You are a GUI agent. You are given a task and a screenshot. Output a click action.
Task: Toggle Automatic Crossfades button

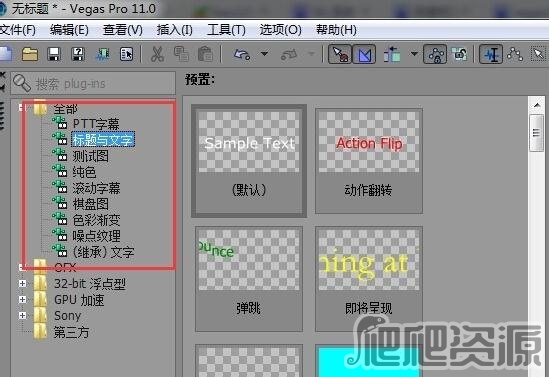click(x=364, y=54)
